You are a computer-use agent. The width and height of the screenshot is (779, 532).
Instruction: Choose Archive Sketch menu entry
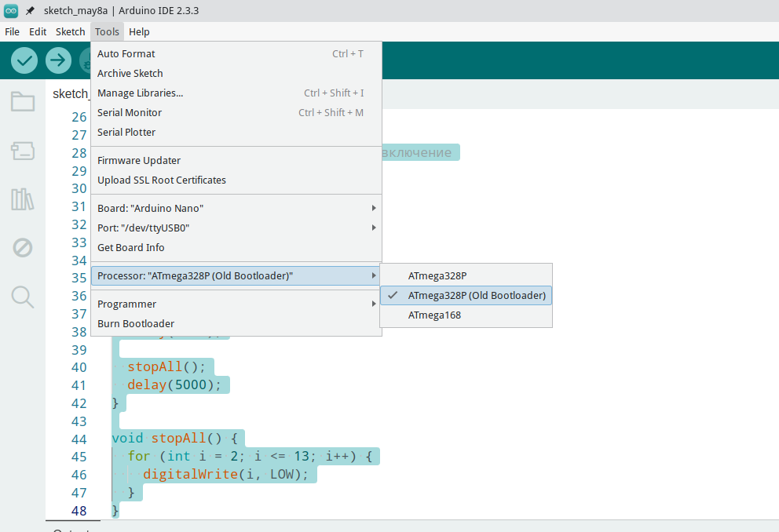coord(236,74)
